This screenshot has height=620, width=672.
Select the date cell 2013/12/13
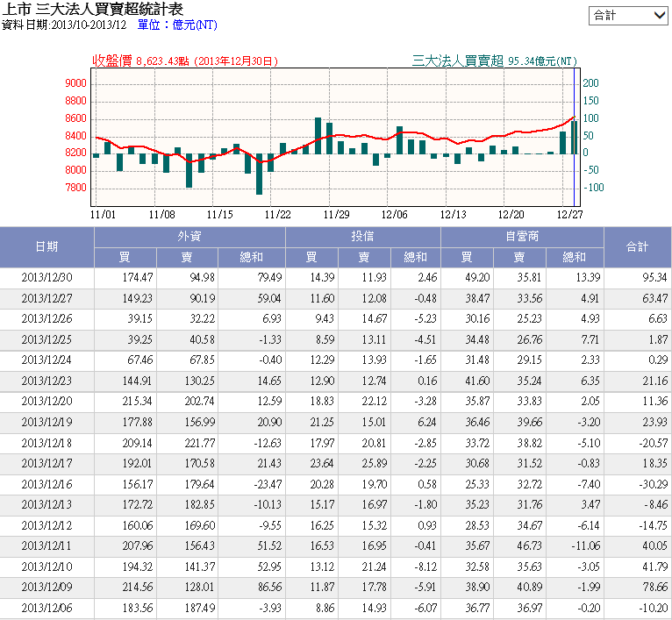pos(46,505)
